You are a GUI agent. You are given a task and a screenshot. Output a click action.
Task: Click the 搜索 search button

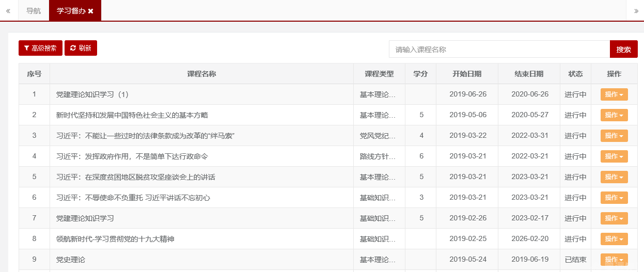tap(624, 50)
